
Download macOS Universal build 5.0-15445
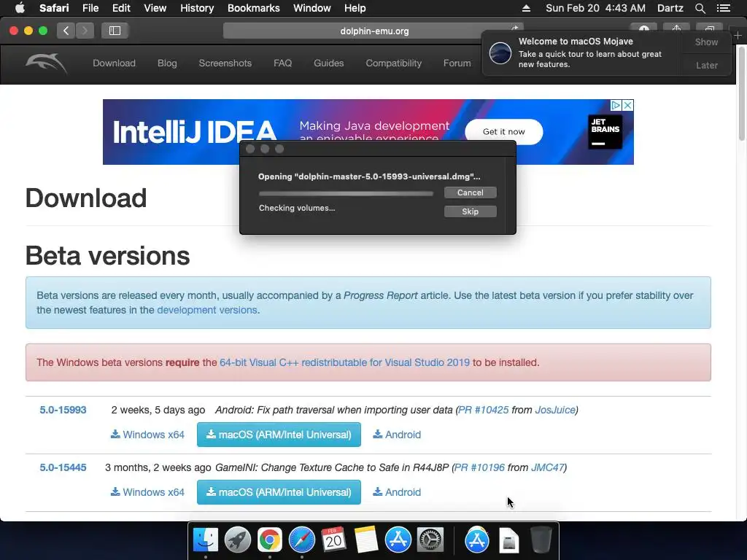coord(279,492)
